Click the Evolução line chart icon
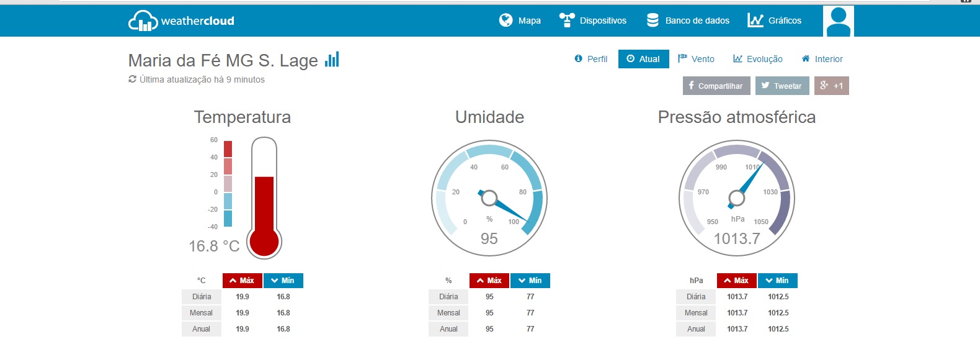The image size is (980, 362). [737, 58]
